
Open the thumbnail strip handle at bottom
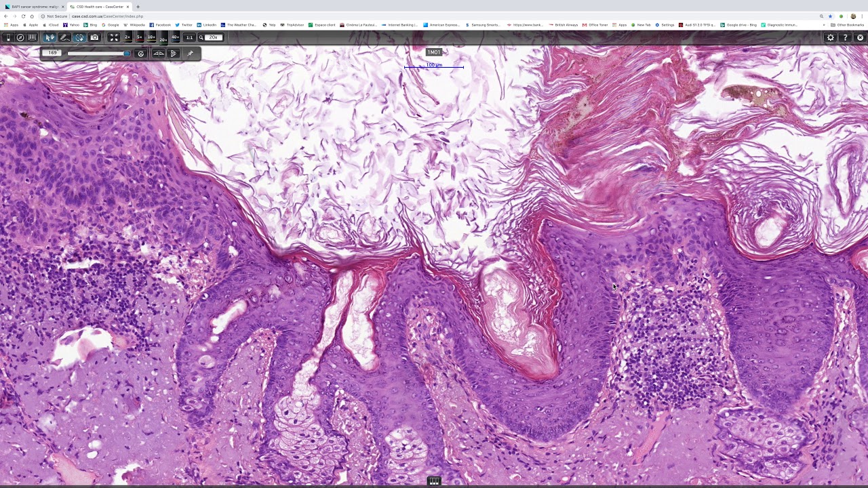pyautogui.click(x=434, y=481)
